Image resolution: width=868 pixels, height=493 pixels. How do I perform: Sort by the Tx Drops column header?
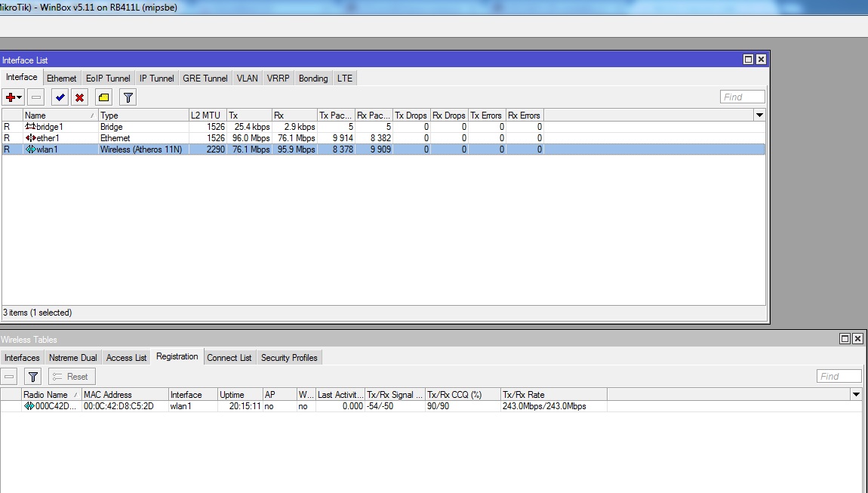point(411,116)
